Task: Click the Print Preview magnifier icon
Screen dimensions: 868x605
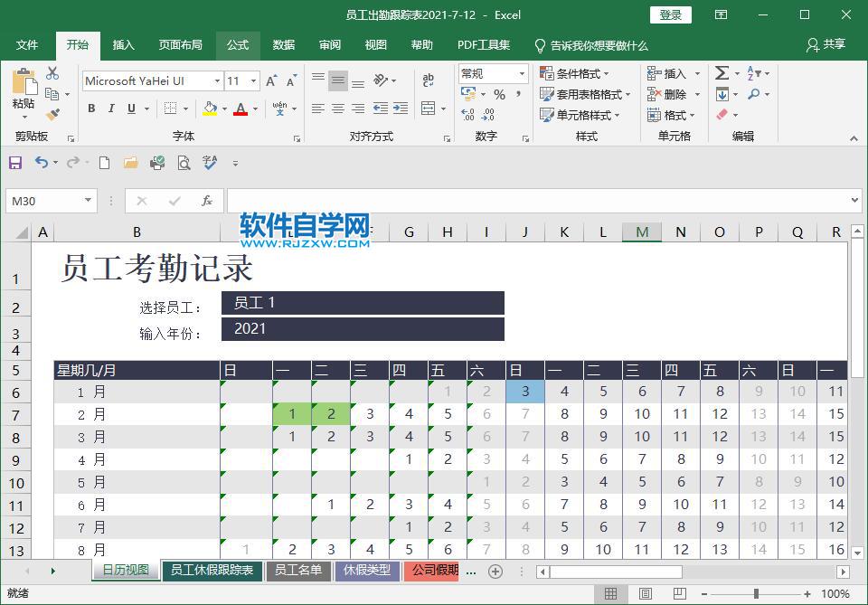Action: 184,163
